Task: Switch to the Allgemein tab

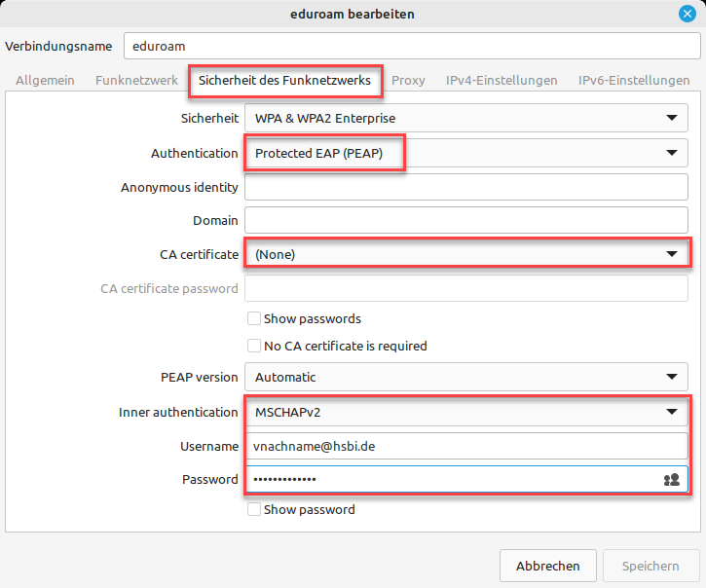Action: pos(45,81)
